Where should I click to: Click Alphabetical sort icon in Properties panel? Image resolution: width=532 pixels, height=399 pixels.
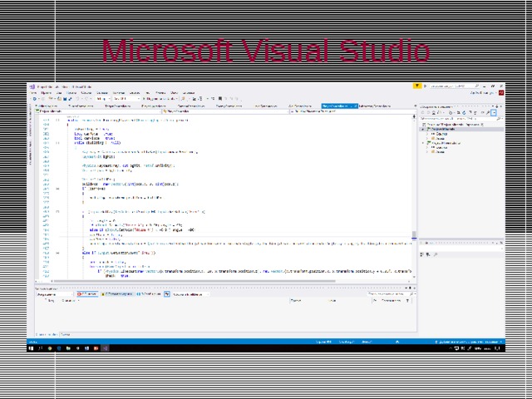click(x=427, y=254)
